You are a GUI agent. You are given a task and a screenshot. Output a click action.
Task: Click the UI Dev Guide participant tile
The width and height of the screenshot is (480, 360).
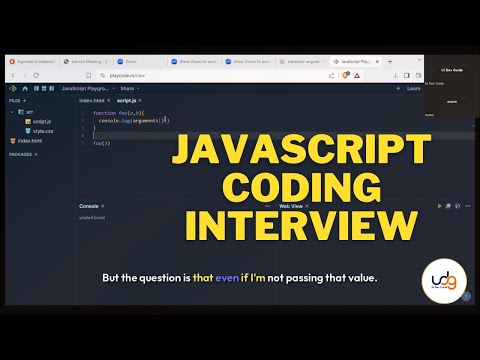[x=452, y=70]
